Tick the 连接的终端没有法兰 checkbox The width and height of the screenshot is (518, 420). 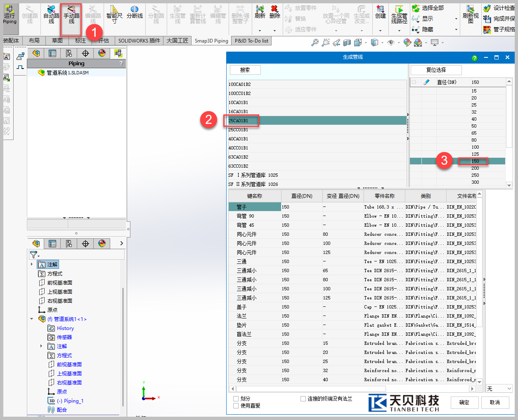[303, 399]
